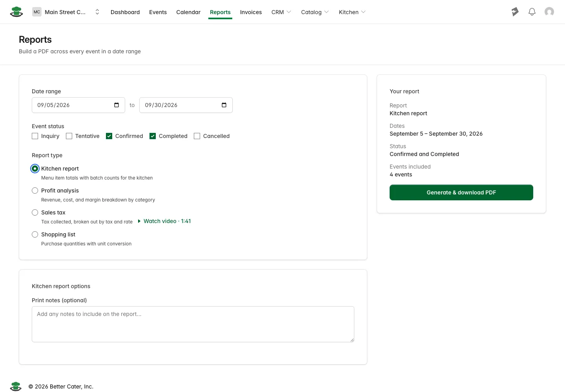Expand the Main Street account switcher arrows
Image resolution: width=565 pixels, height=392 pixels.
click(x=97, y=12)
